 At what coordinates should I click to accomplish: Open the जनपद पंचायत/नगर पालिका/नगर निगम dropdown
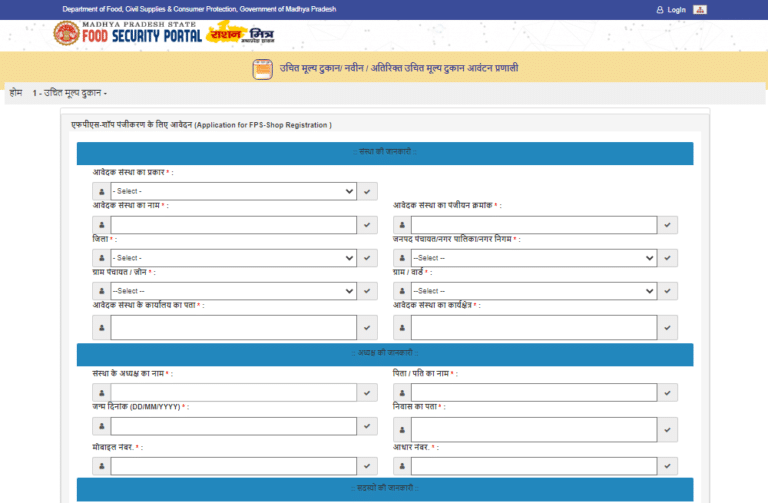(x=534, y=258)
